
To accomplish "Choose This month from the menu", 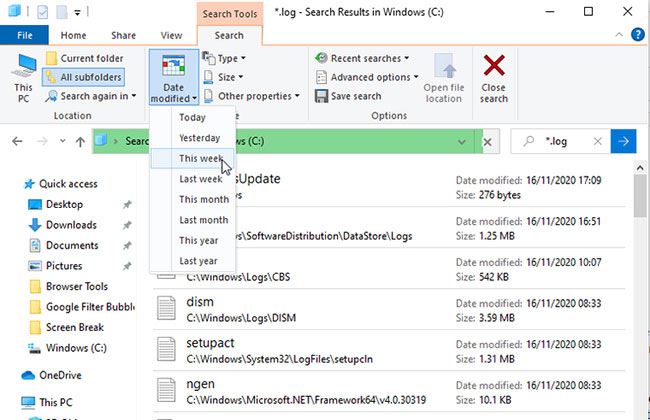I will point(192,199).
